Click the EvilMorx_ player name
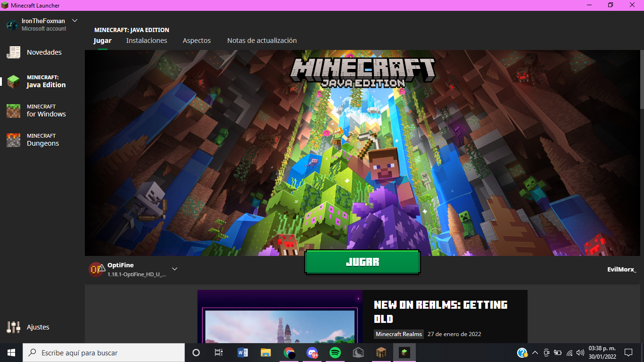This screenshot has width=644, height=362. [622, 270]
